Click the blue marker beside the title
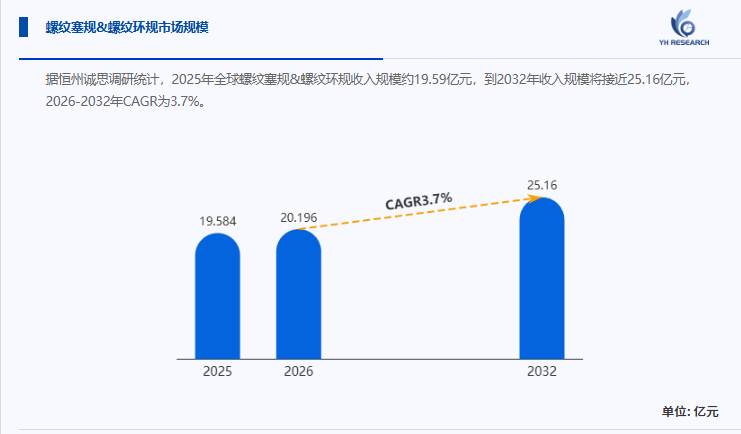 tap(23, 28)
